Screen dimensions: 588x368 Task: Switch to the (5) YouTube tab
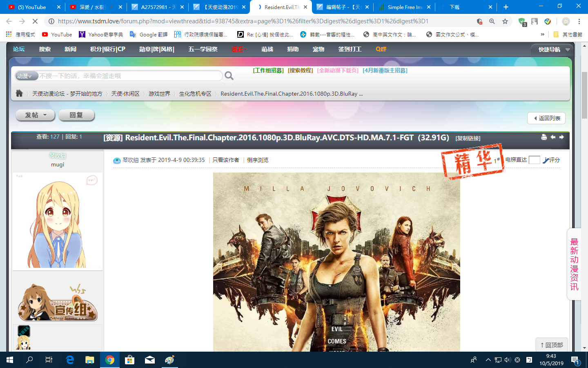coord(34,7)
